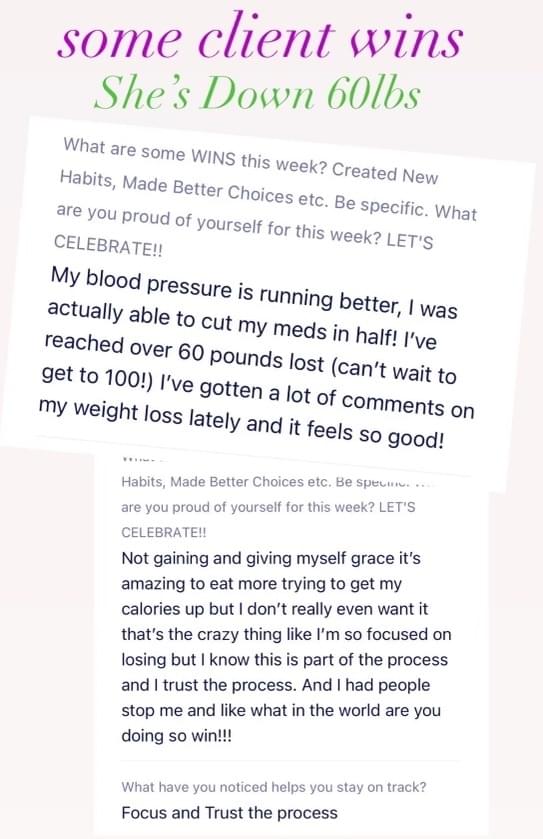
Task: Click the 'She's Down 60lbs' subtitle
Action: (257, 93)
